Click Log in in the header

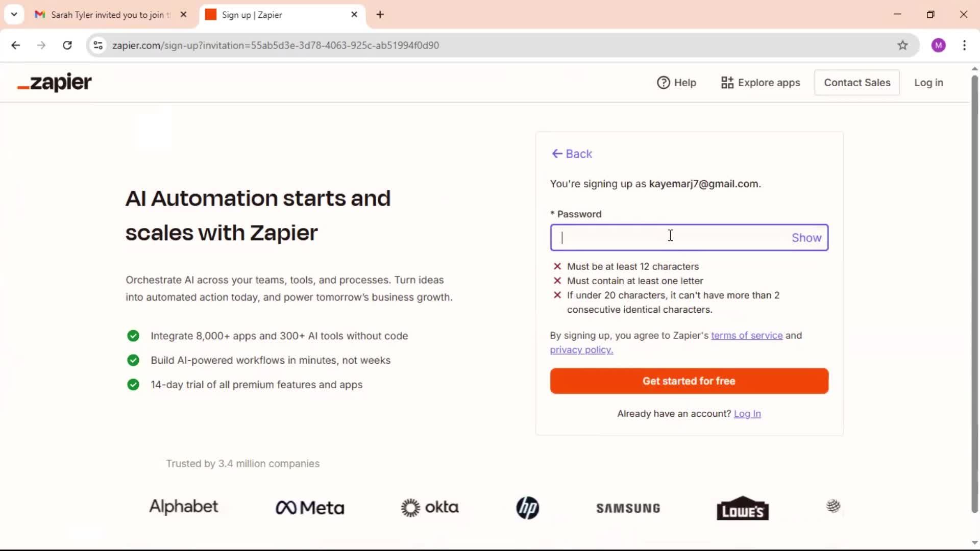pyautogui.click(x=928, y=83)
